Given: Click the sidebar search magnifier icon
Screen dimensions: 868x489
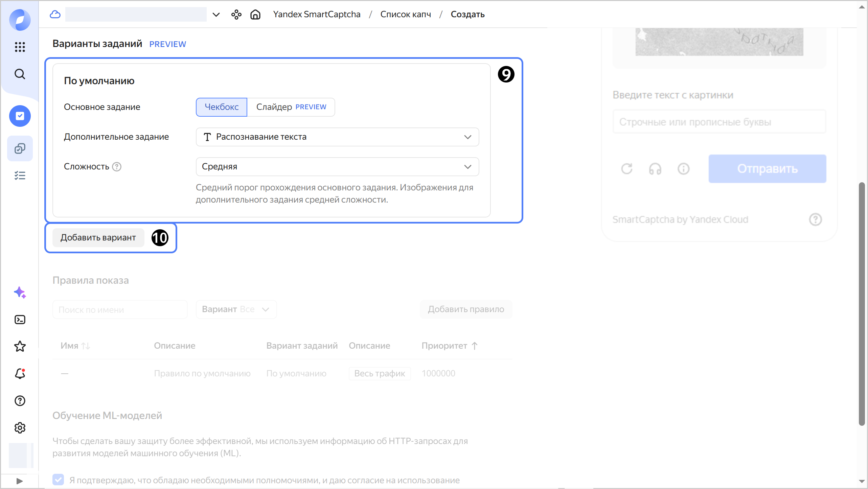Looking at the screenshot, I should (20, 74).
